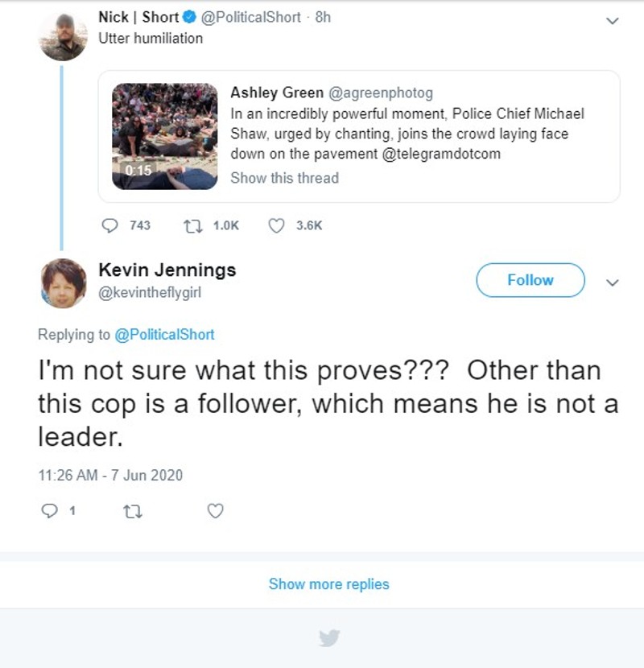Screen dimensions: 644x668
Task: Expand the chevron menu beside Follow button
Action: [612, 282]
